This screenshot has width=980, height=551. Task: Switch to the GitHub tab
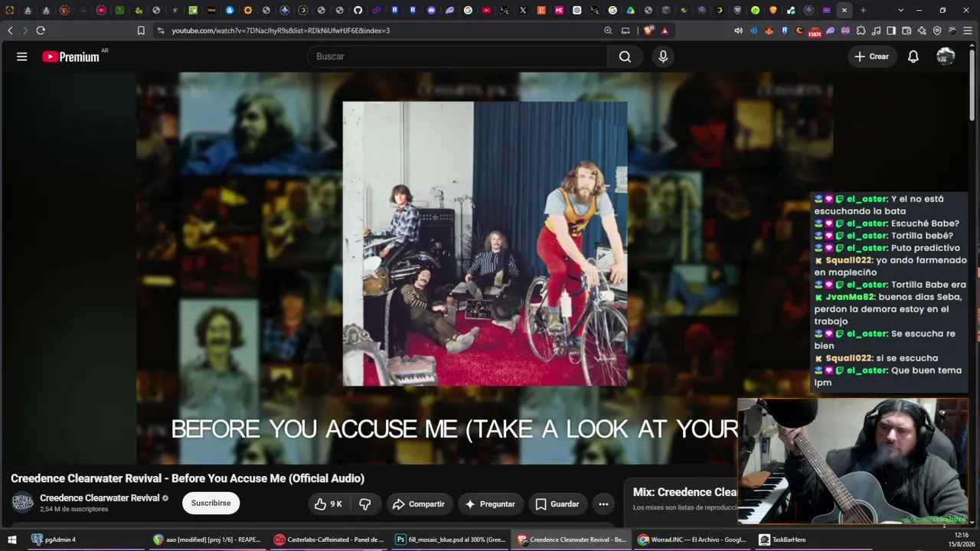pyautogui.click(x=358, y=10)
